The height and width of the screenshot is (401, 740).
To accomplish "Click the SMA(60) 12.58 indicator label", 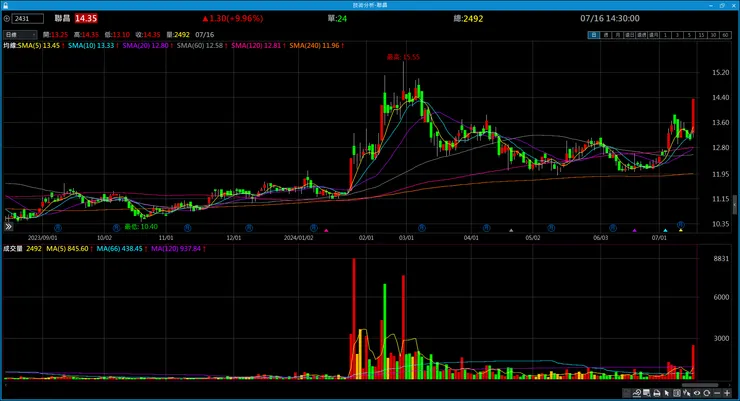I will point(200,45).
